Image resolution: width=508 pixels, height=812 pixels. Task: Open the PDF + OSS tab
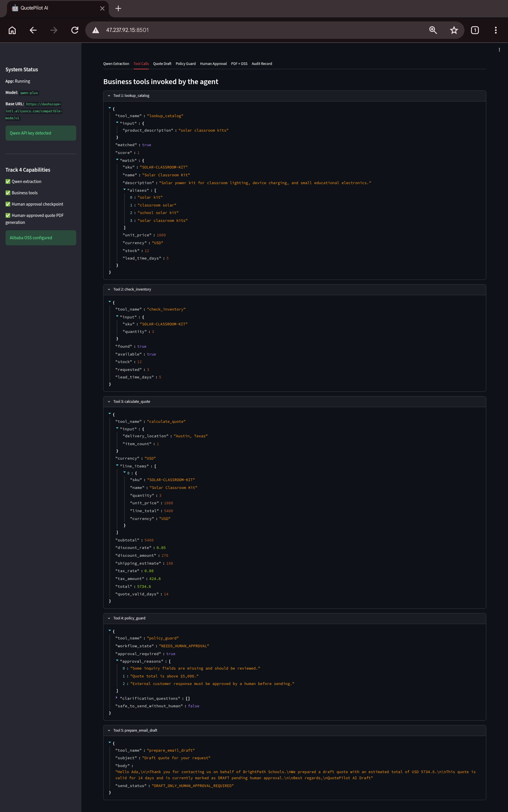pyautogui.click(x=239, y=64)
